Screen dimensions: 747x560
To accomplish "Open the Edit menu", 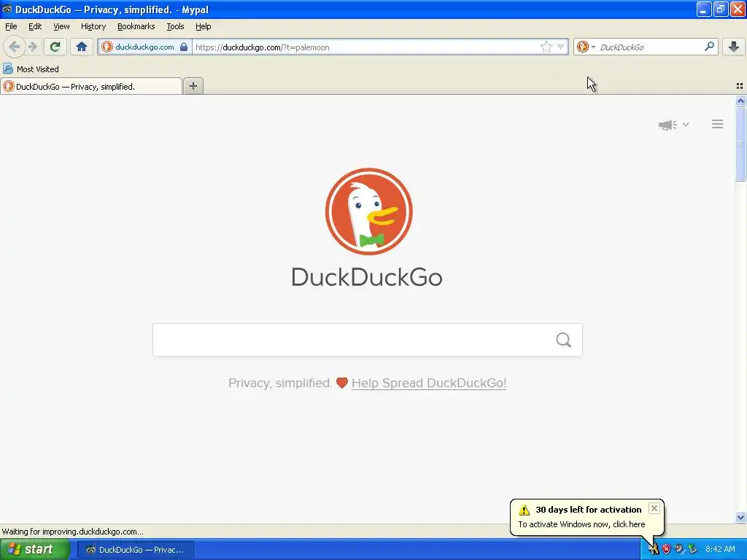I will [x=35, y=26].
